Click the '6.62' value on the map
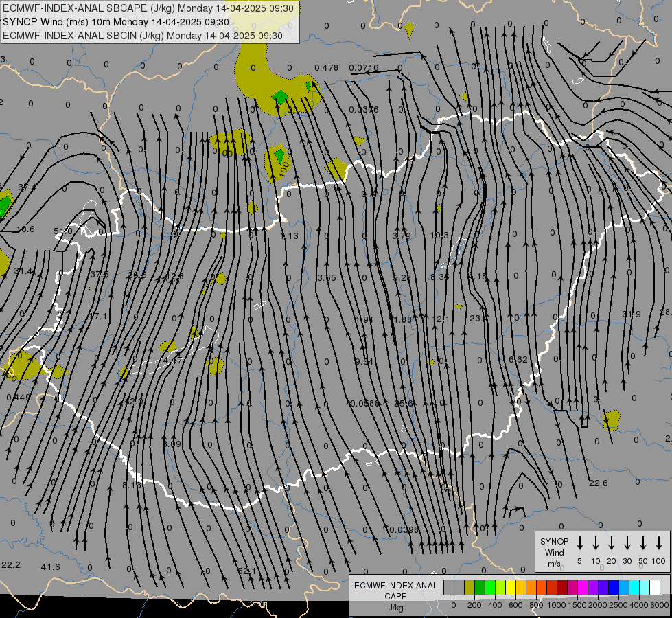This screenshot has height=618, width=672. click(518, 359)
